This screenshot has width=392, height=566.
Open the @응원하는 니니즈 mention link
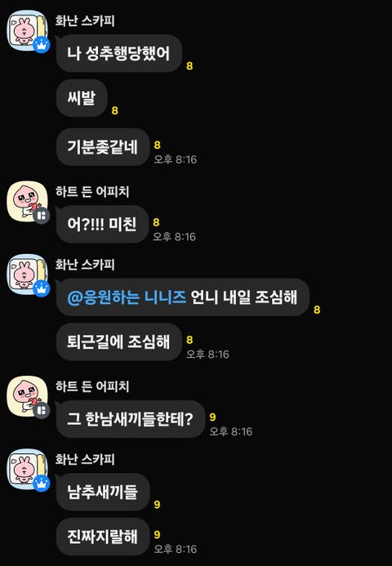(x=127, y=297)
